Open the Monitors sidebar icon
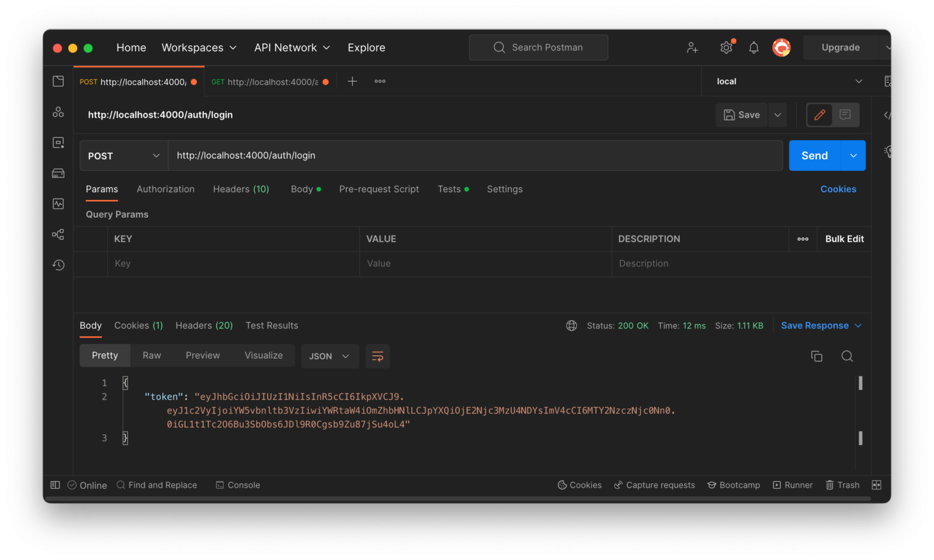The height and width of the screenshot is (560, 934). pos(58,203)
